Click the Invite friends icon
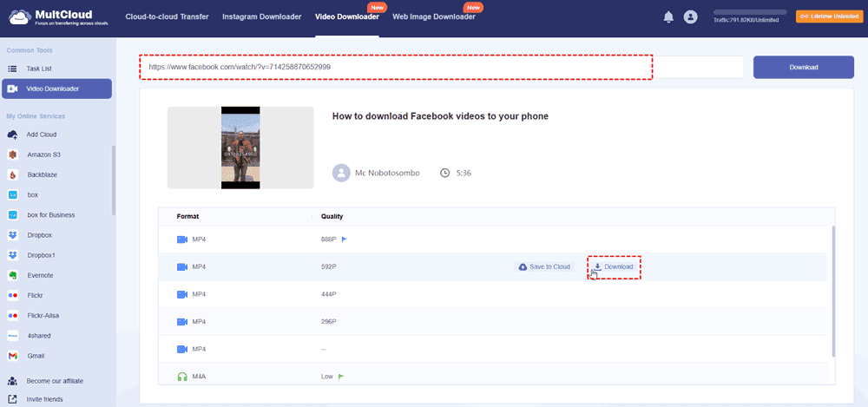The height and width of the screenshot is (407, 868). tap(12, 399)
